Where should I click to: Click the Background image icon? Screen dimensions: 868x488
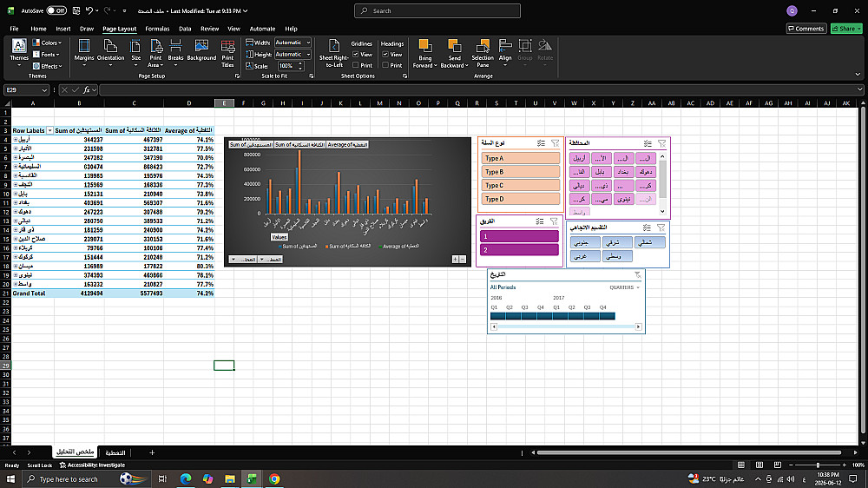[201, 50]
